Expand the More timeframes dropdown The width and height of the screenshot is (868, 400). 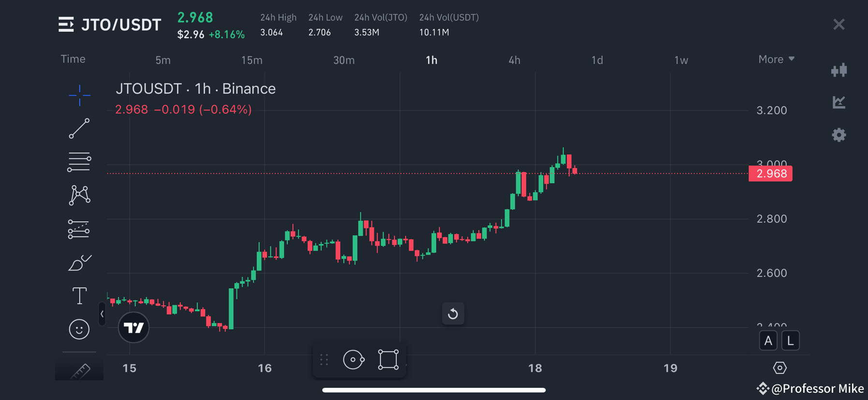776,59
